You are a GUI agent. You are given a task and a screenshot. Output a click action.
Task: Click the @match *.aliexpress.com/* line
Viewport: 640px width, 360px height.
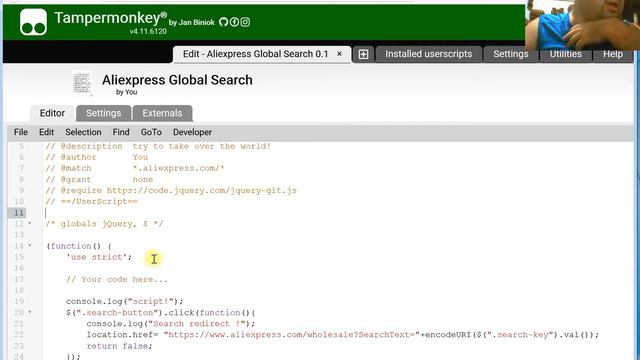(x=135, y=168)
